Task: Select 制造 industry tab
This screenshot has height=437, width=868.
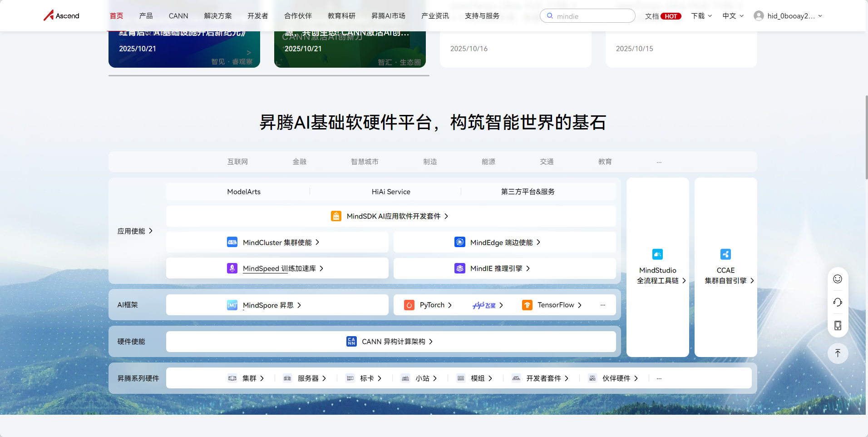Action: (430, 162)
